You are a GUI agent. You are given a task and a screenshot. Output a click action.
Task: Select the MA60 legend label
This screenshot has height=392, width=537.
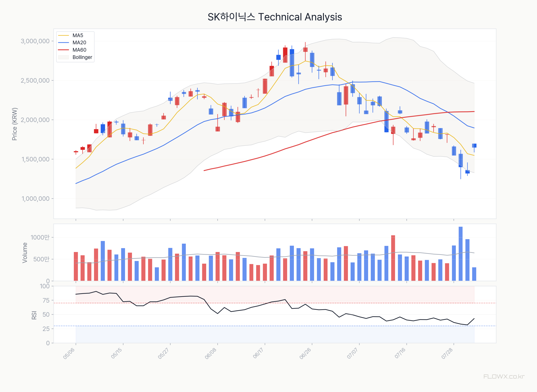[79, 50]
